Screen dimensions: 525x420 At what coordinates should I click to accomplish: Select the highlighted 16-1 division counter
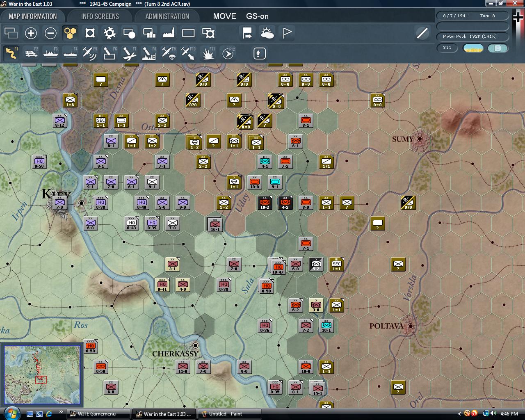click(x=215, y=224)
